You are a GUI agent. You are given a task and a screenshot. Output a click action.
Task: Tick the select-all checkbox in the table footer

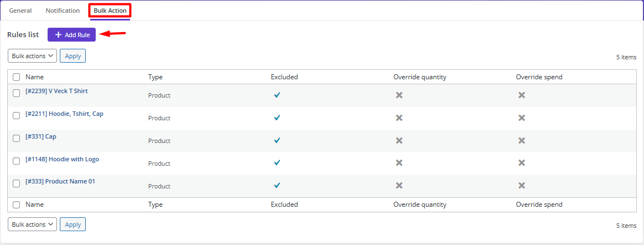pos(17,205)
